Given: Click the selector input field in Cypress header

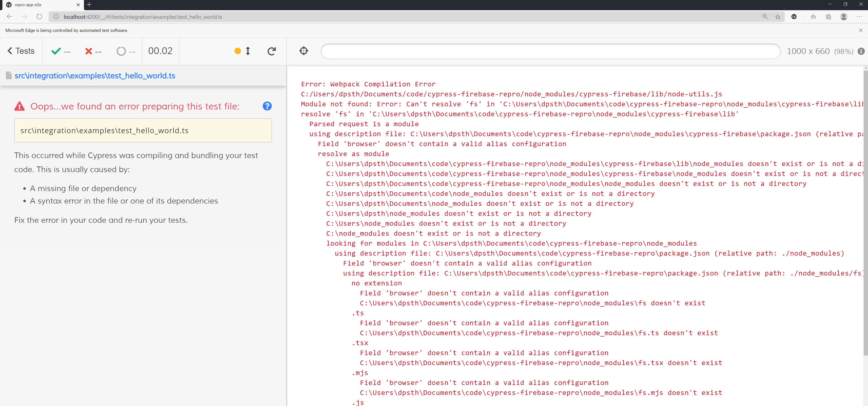Looking at the screenshot, I should [549, 51].
